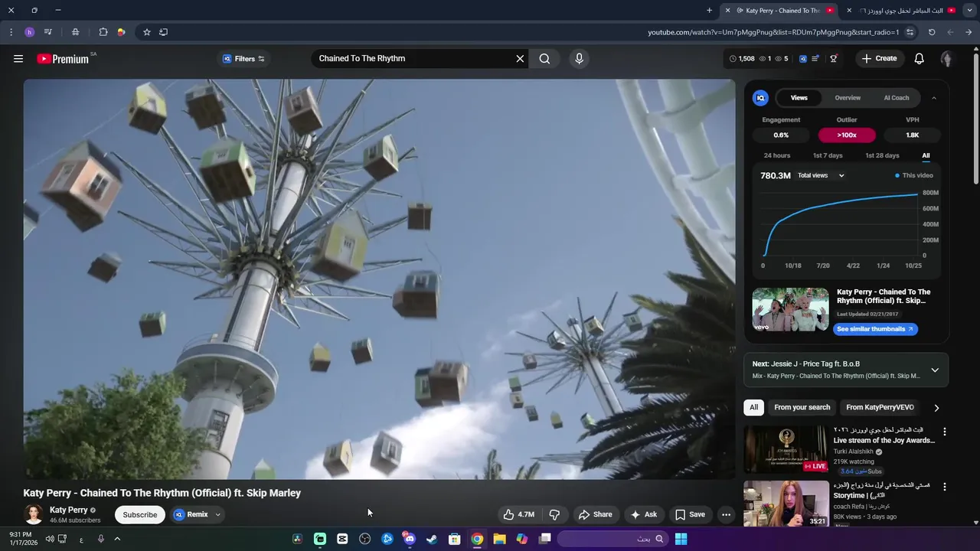Subscribe to Katy Perry channel
Viewport: 980px width, 551px height.
click(x=140, y=514)
